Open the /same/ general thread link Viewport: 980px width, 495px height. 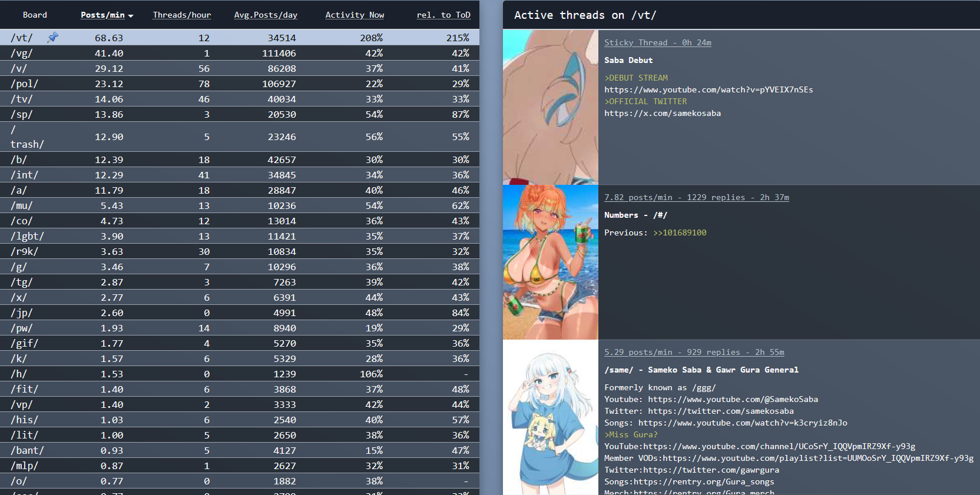pos(694,352)
